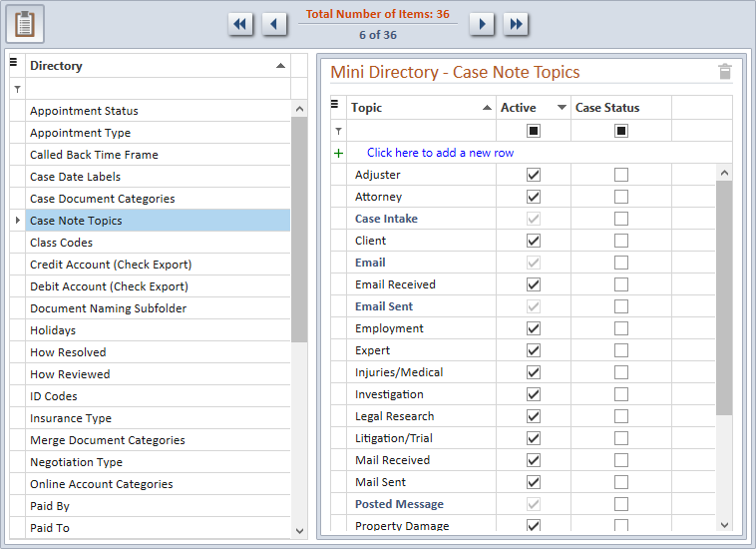This screenshot has height=549, width=756.
Task: Select Case Document Categories
Action: [158, 199]
